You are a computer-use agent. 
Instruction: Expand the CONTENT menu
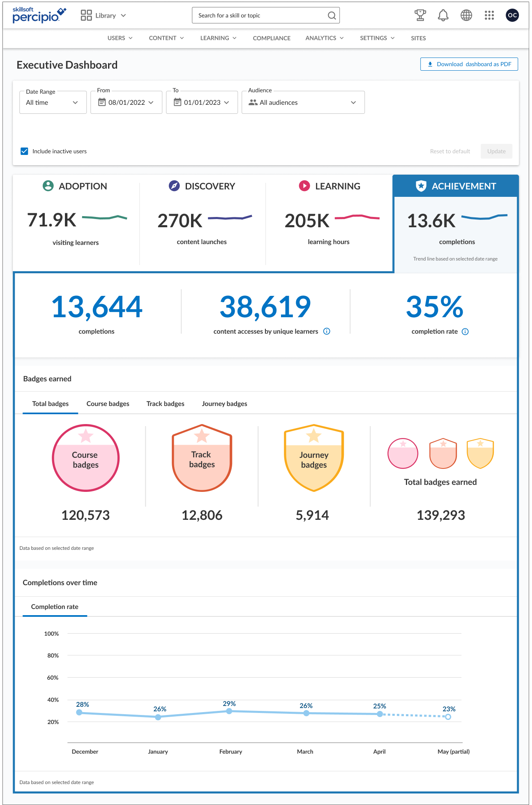[166, 38]
